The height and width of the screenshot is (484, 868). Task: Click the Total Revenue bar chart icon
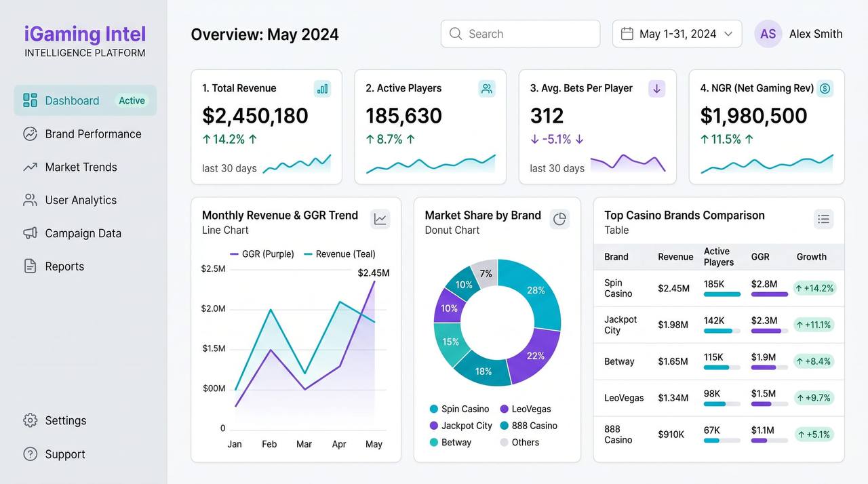coord(322,89)
